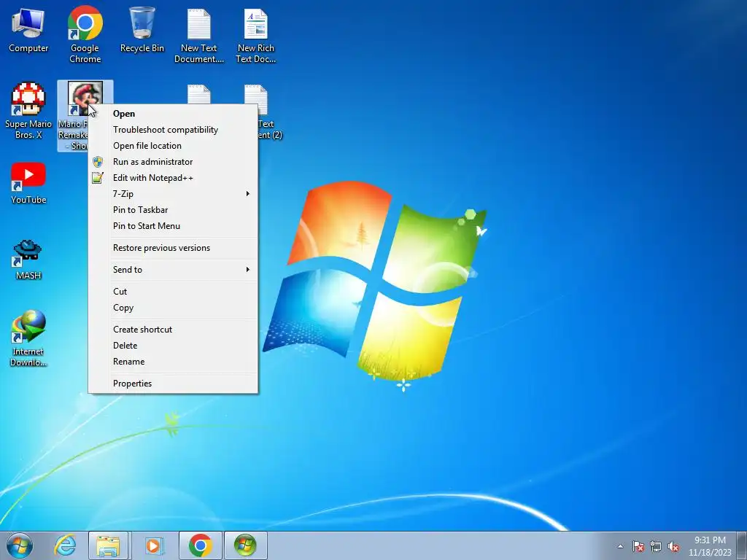Expand the Send to submenu

click(174, 270)
